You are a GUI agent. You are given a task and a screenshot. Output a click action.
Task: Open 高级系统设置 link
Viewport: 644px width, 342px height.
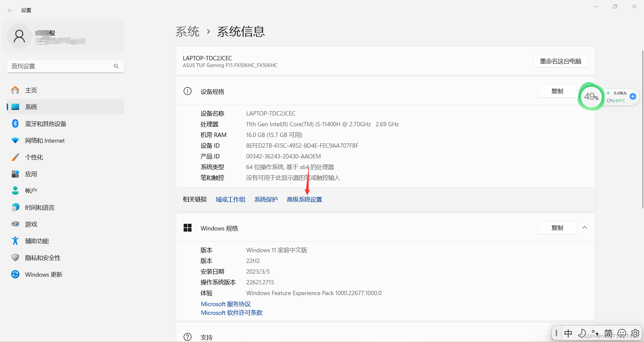(x=305, y=199)
